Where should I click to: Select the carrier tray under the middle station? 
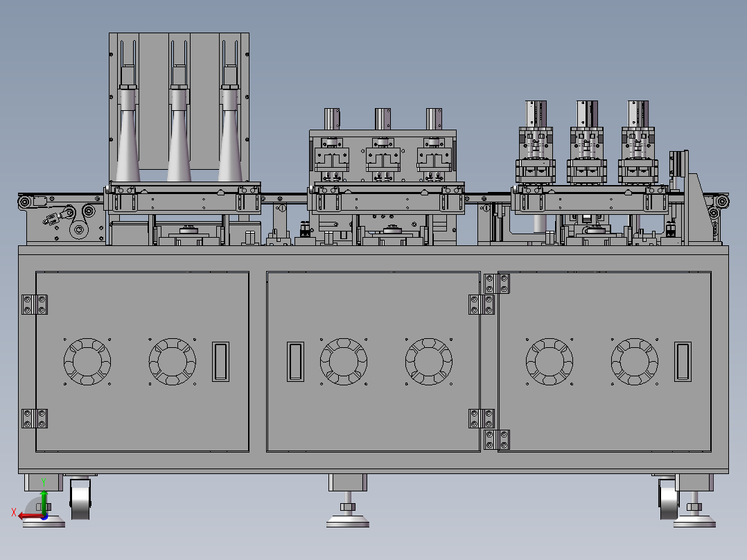[387, 198]
